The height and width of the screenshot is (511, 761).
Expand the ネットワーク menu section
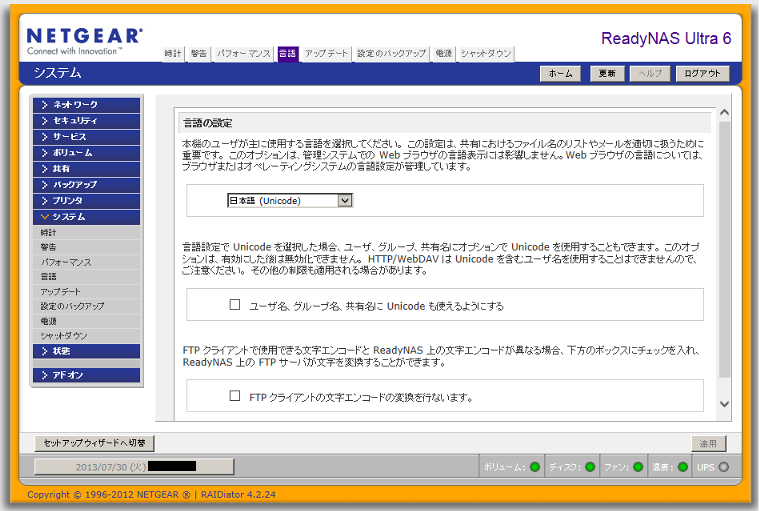(x=86, y=105)
